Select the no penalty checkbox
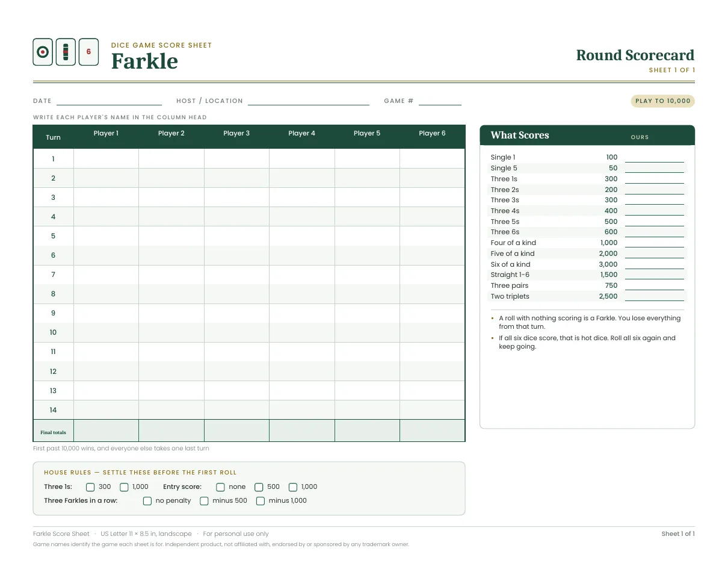728x563 pixels. point(147,501)
